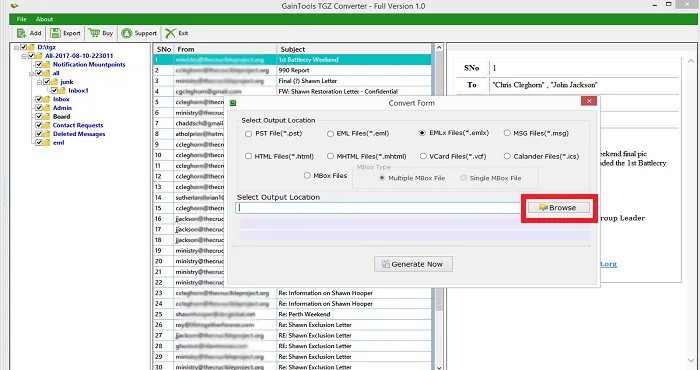This screenshot has width=700, height=370.
Task: Toggle checkbox for the all folder
Action: 39,73
